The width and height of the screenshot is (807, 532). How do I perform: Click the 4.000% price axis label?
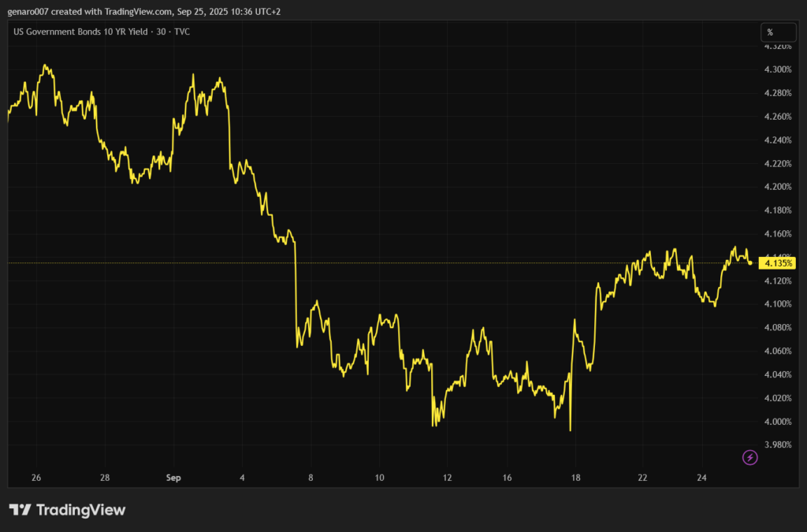point(776,422)
